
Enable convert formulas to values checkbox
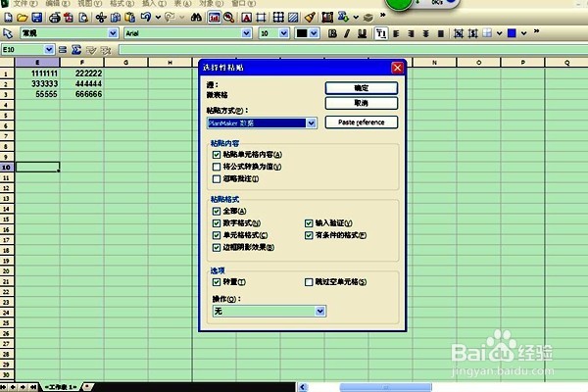217,167
